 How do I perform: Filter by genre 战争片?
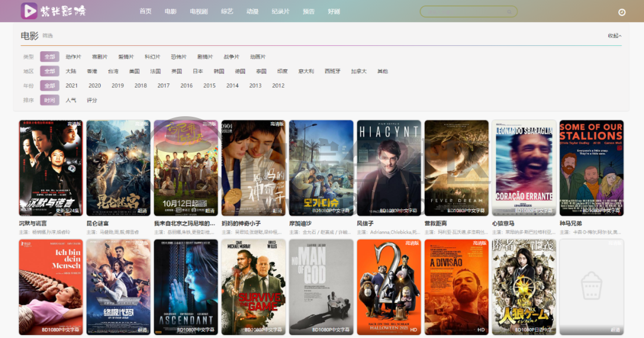(231, 57)
